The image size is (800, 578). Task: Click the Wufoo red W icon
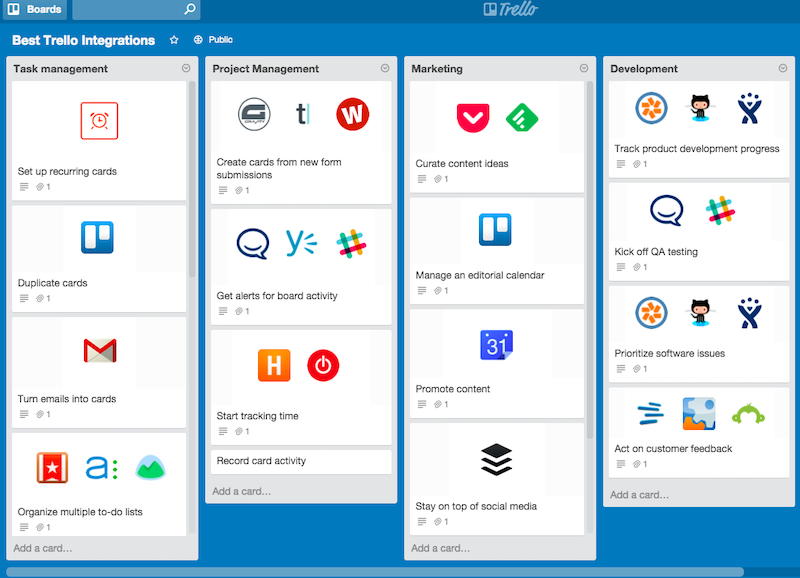coord(353,114)
